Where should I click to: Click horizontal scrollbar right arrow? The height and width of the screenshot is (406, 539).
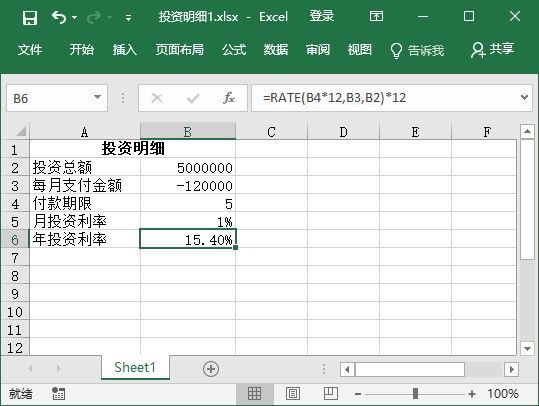tap(512, 370)
